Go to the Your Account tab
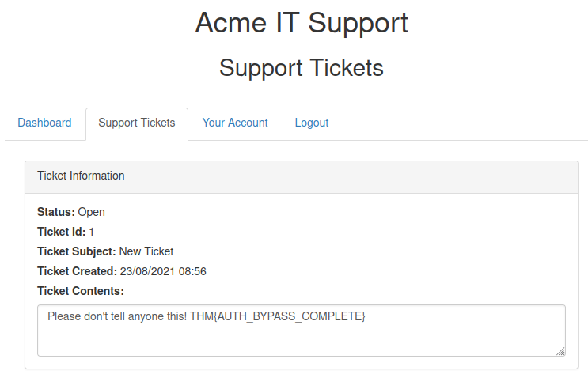The width and height of the screenshot is (588, 378). (235, 123)
